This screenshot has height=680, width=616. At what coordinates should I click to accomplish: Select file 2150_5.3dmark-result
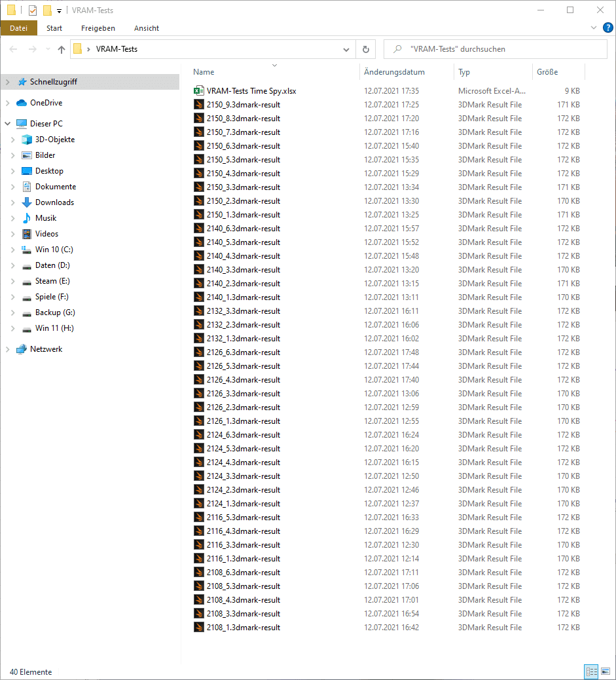click(x=243, y=160)
